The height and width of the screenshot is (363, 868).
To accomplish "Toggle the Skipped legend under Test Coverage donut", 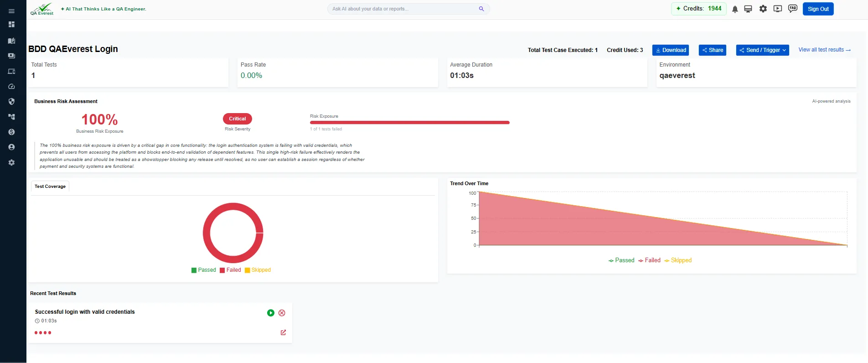I will point(258,270).
